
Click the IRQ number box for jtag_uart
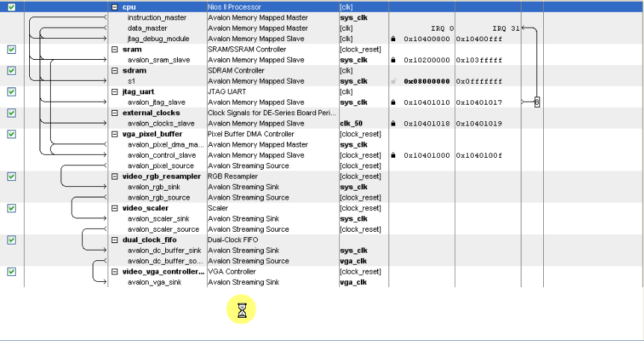pyautogui.click(x=537, y=102)
